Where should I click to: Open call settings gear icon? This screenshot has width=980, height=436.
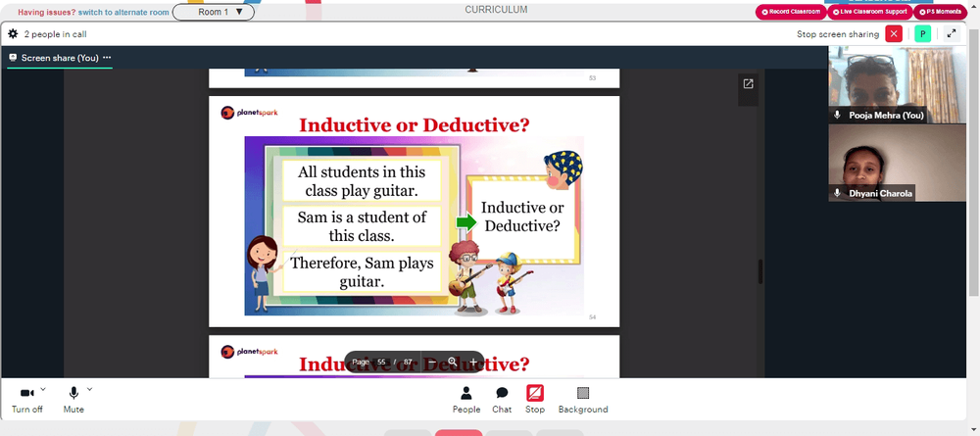13,34
